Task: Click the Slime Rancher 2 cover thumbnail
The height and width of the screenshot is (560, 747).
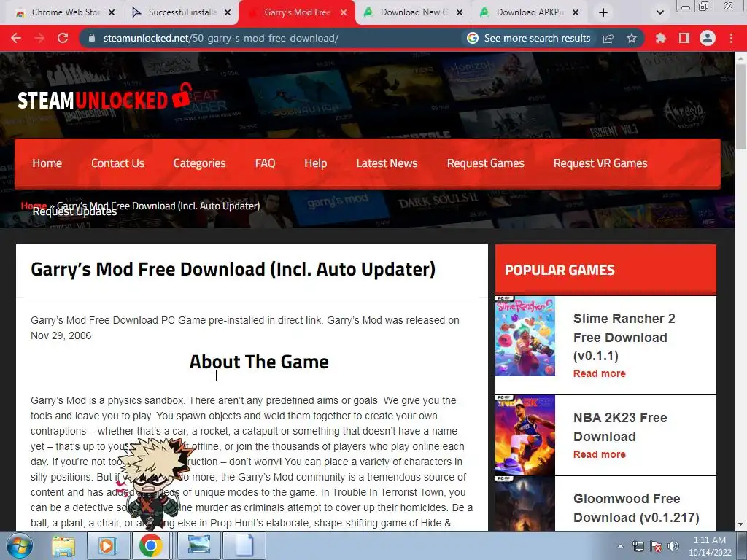Action: 525,336
